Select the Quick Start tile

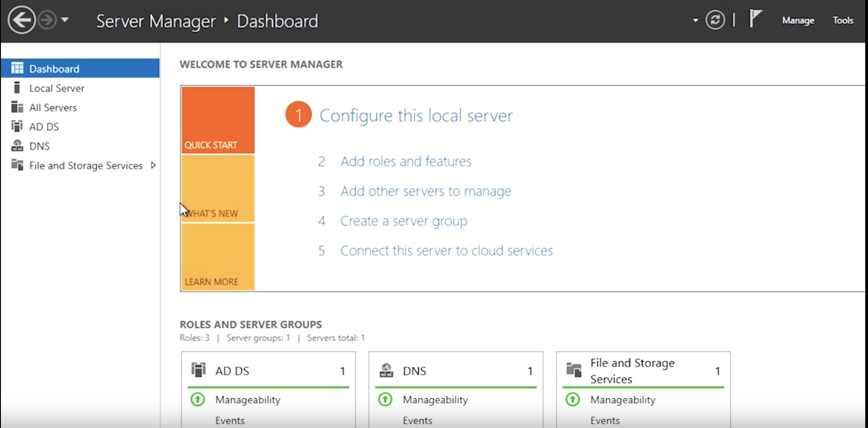point(218,120)
